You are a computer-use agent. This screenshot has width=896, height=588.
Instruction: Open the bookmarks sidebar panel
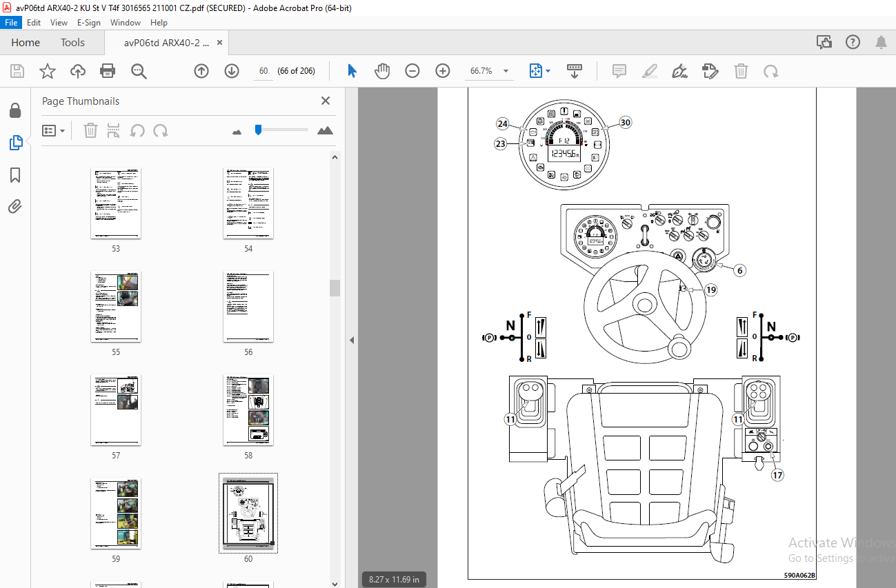tap(15, 174)
